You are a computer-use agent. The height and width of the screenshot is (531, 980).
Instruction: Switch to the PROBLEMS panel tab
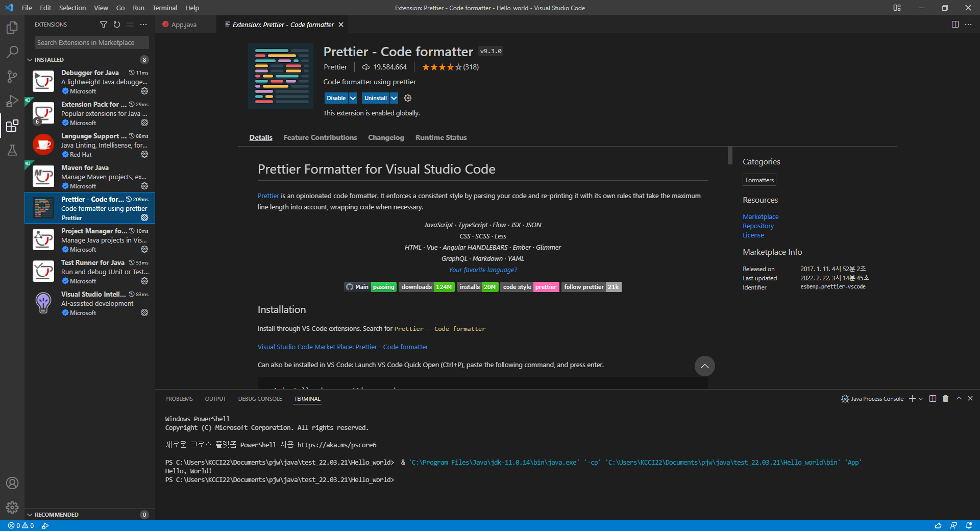179,399
